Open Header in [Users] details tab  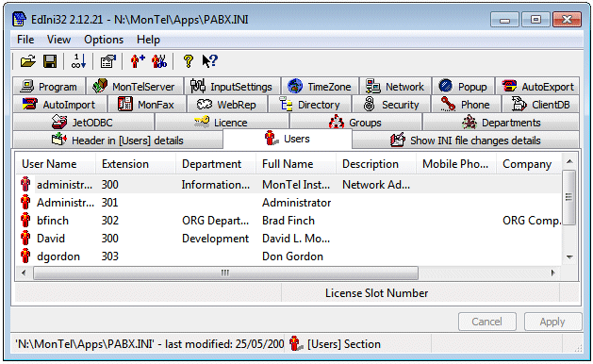click(x=118, y=140)
